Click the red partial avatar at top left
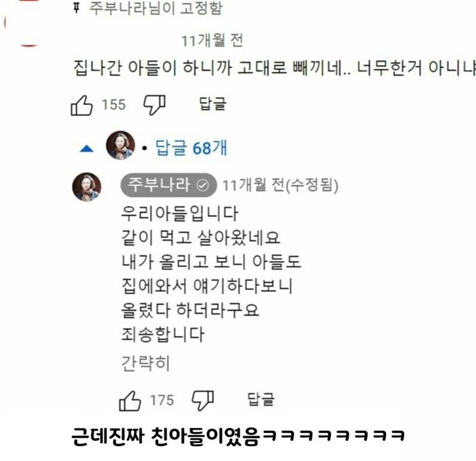Image resolution: width=476 pixels, height=461 pixels. tap(21, 23)
